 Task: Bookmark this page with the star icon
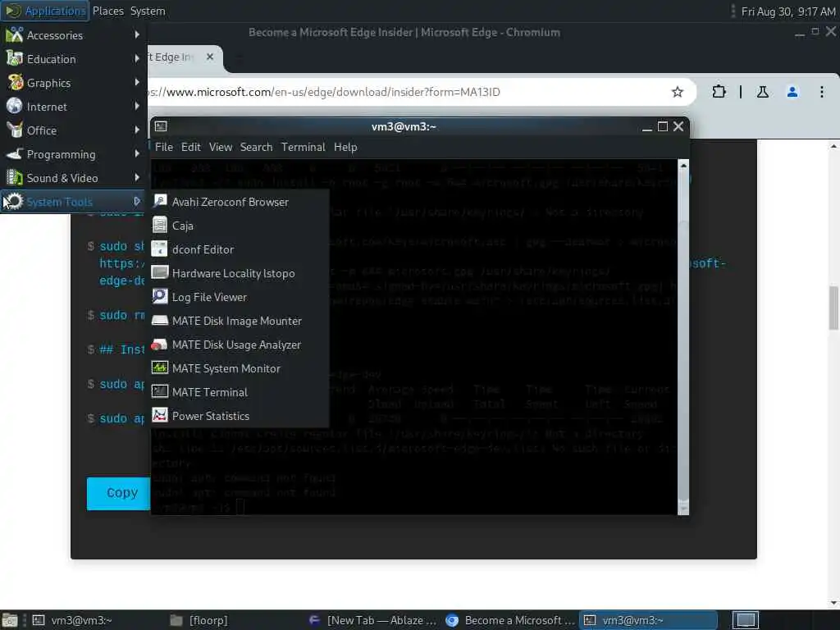pos(677,92)
